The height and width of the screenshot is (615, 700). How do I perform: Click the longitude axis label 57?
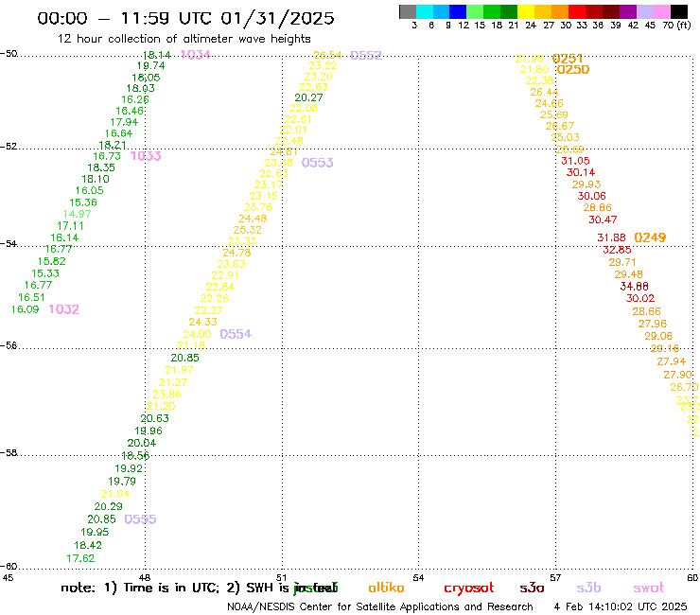point(555,577)
